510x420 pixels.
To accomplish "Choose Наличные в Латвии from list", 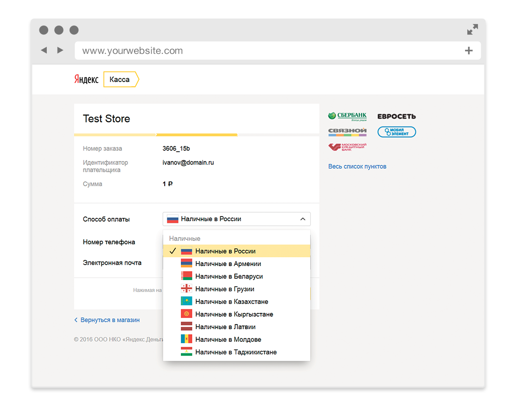I will pos(236,327).
